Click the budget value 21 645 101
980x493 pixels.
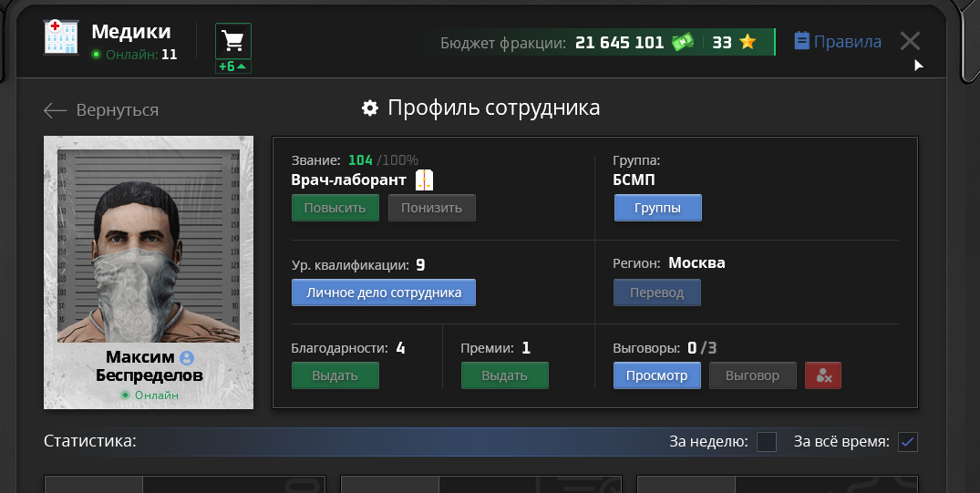coord(619,43)
